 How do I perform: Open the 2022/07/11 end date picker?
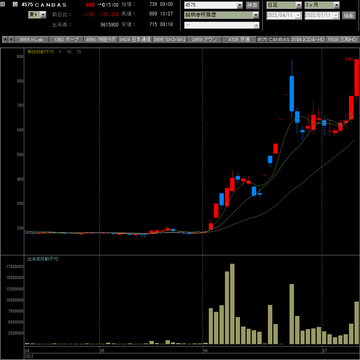click(x=336, y=15)
